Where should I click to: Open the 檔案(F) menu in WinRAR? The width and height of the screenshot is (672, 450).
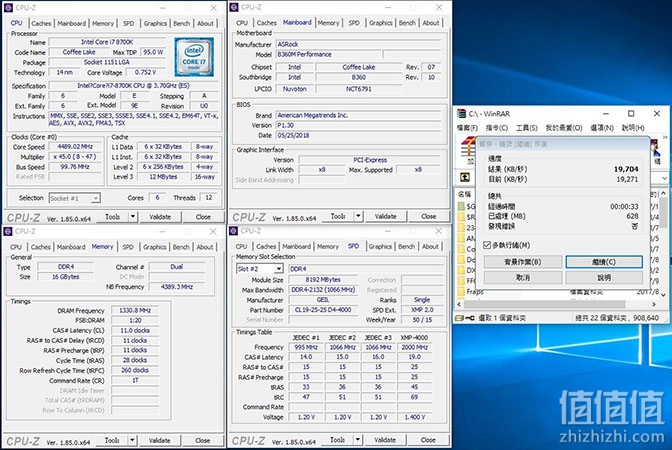pyautogui.click(x=467, y=128)
